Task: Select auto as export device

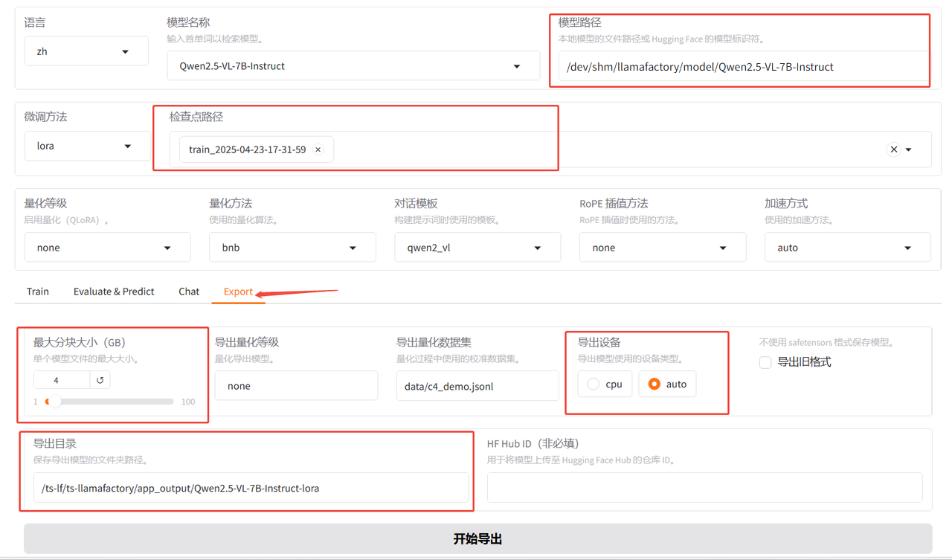Action: click(x=667, y=384)
